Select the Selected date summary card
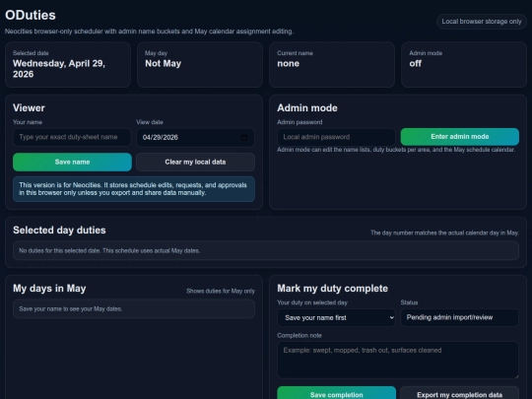 tap(68, 64)
